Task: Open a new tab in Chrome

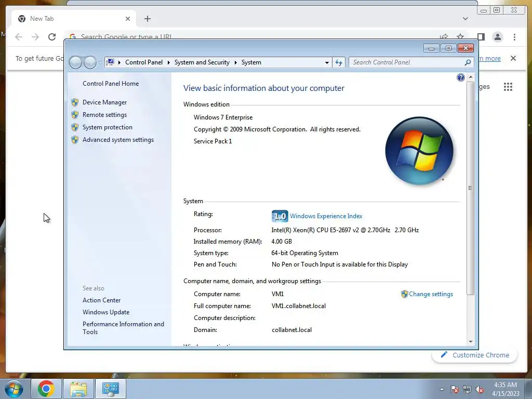Action: [147, 19]
